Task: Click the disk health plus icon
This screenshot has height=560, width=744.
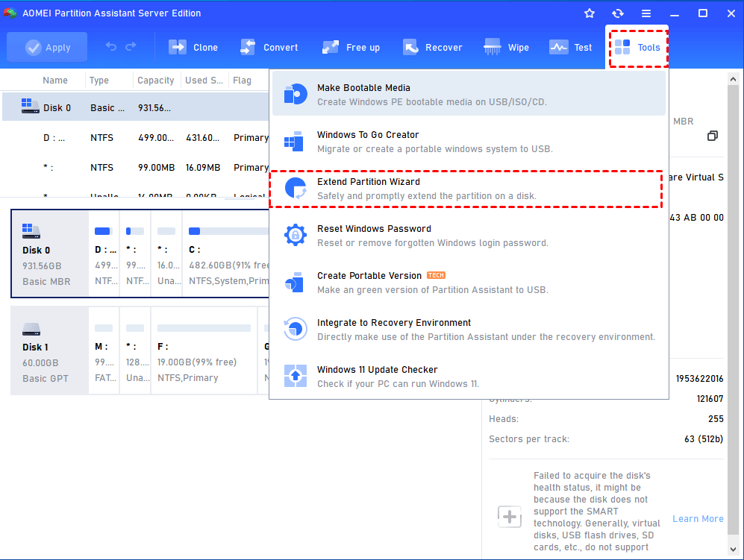Action: pyautogui.click(x=510, y=516)
